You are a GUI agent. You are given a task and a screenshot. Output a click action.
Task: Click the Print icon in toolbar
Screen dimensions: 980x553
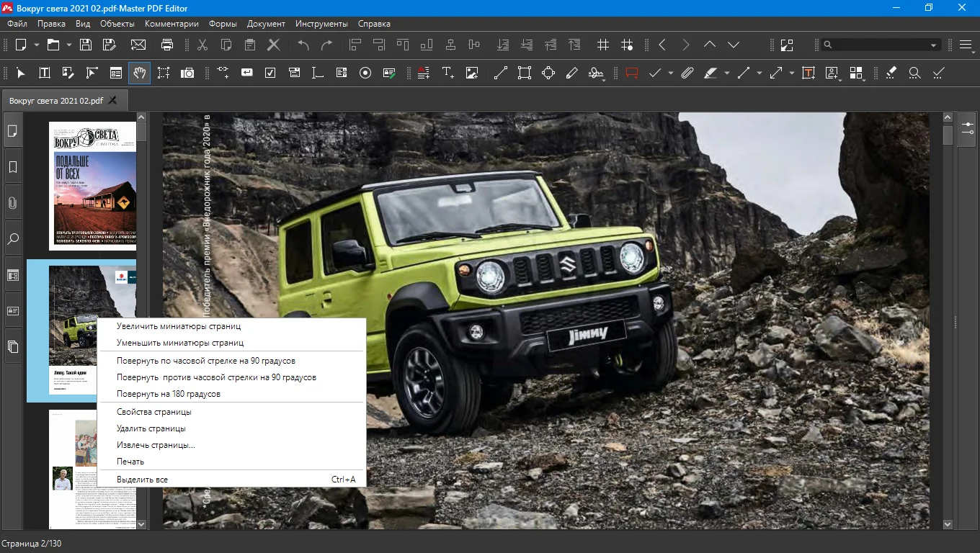(x=167, y=45)
